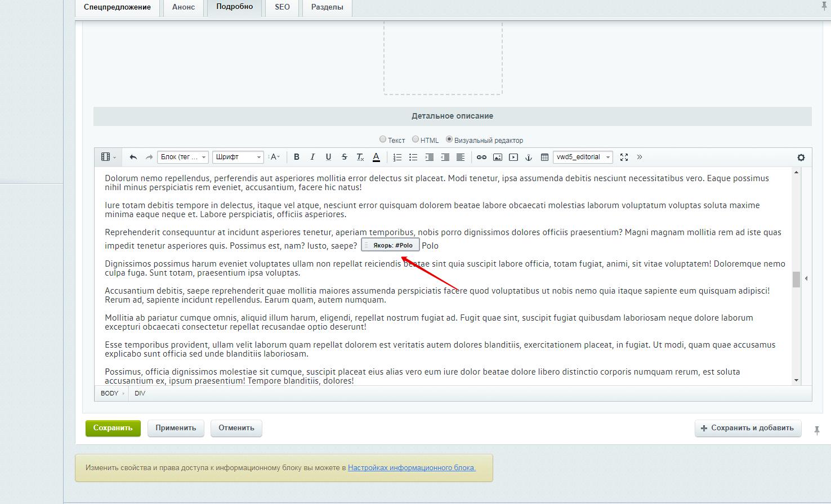Insert an image
The width and height of the screenshot is (831, 504).
tap(497, 157)
